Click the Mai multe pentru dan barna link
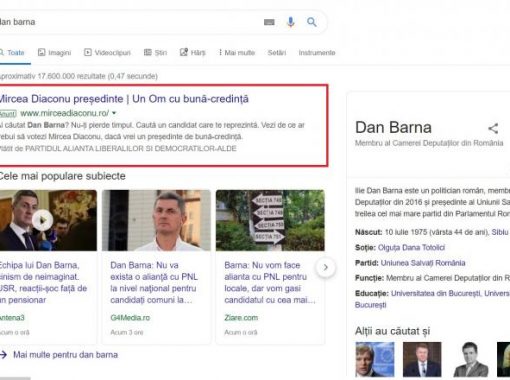Screen dimensions: 510x380 [x=65, y=355]
